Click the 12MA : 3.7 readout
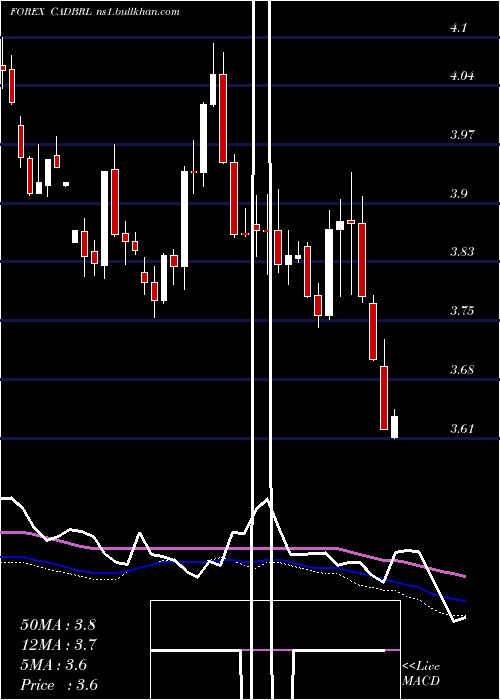 58,645
